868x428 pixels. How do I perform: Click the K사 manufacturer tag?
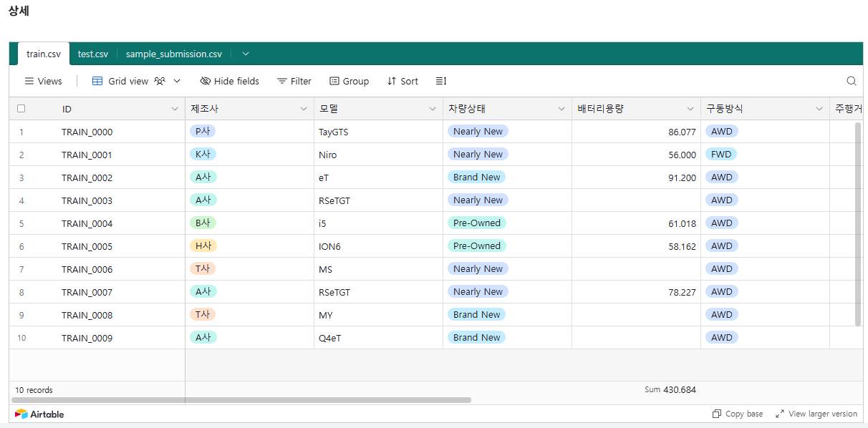tap(203, 154)
